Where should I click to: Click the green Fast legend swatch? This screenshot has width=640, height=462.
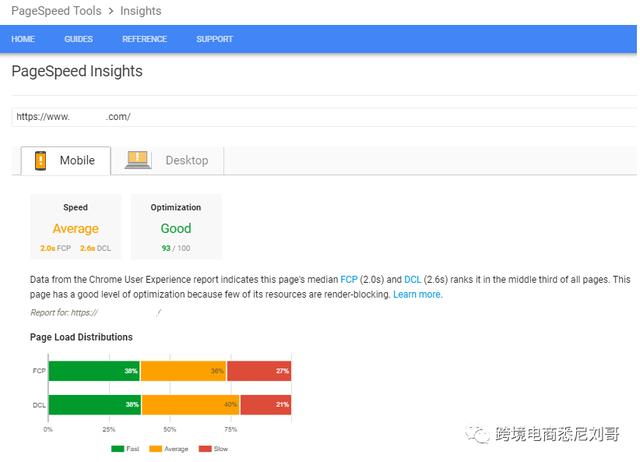(118, 449)
